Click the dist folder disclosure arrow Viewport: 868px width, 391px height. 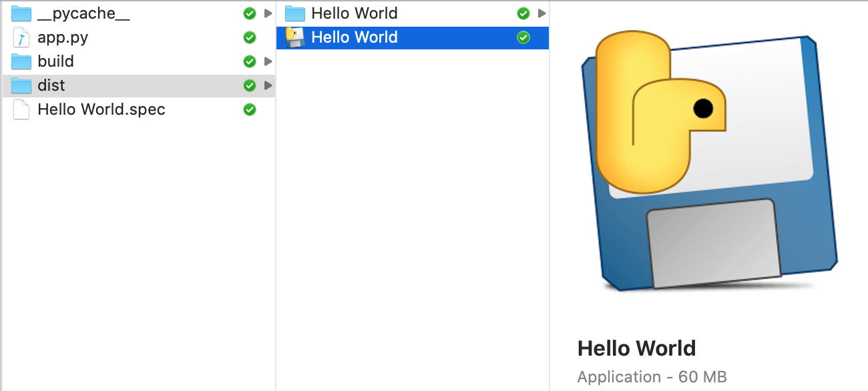tap(268, 85)
